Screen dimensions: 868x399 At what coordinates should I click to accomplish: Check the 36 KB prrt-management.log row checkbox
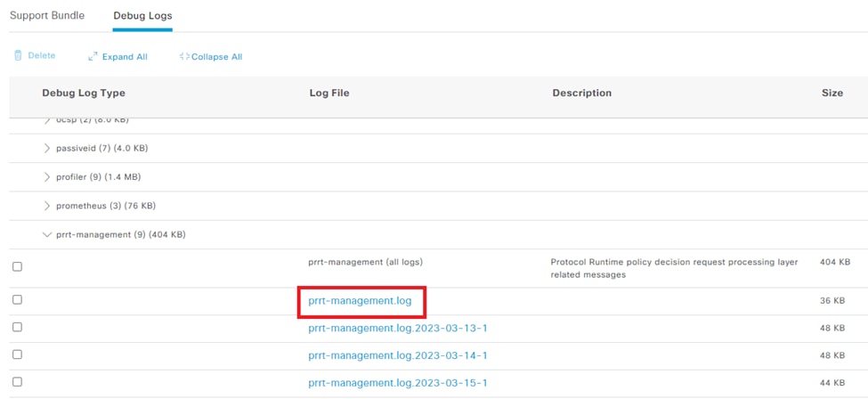[x=17, y=300]
